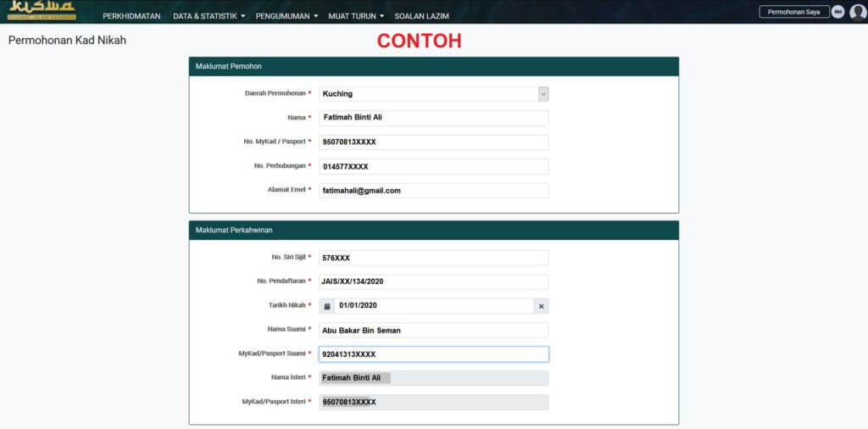
Task: Click the Permohonan Kad Nikah page title
Action: tap(67, 41)
